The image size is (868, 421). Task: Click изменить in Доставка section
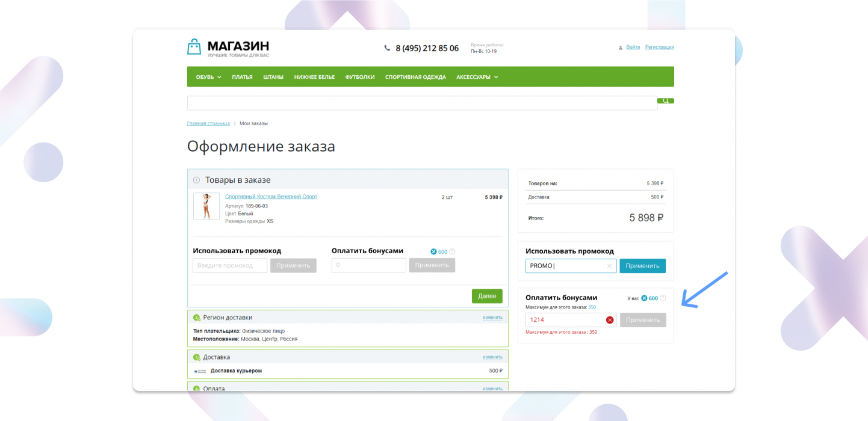[x=492, y=357]
